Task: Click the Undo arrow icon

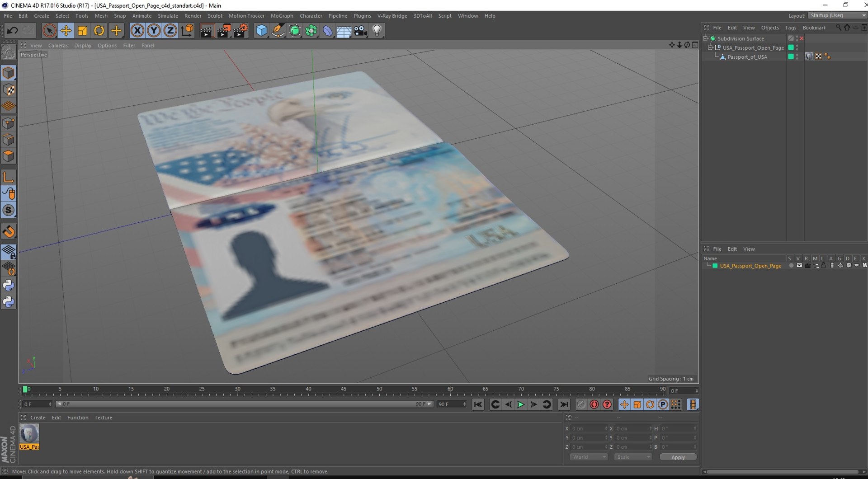Action: [x=12, y=31]
